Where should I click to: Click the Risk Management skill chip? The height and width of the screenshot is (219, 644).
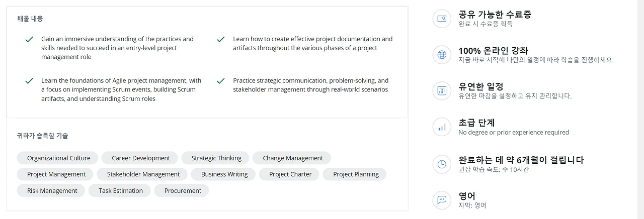point(52,191)
